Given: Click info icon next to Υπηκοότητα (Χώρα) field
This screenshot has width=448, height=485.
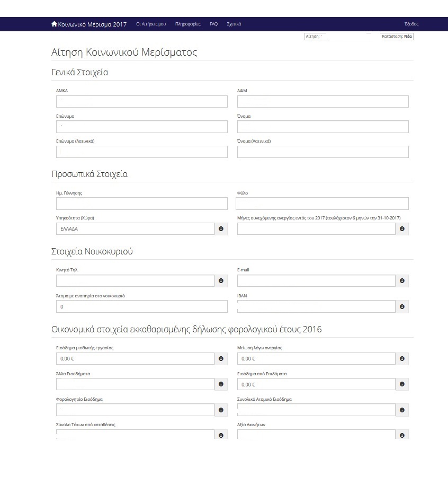Looking at the screenshot, I should [221, 229].
